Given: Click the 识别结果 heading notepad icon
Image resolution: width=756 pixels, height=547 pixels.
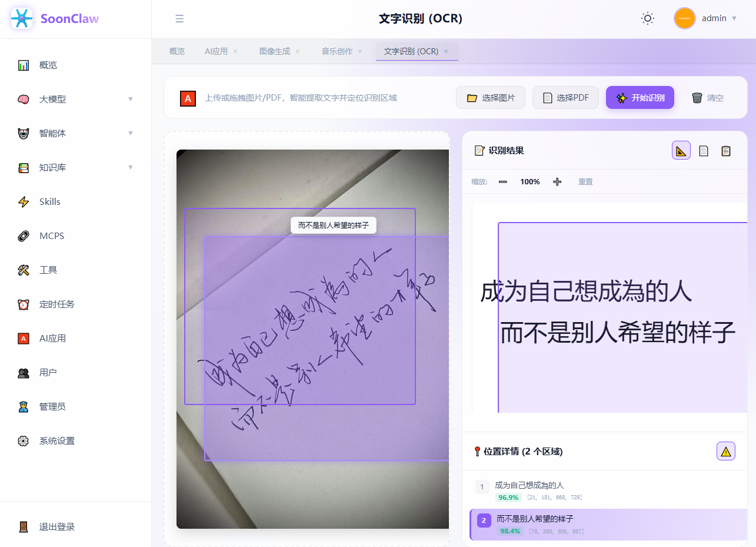Looking at the screenshot, I should pyautogui.click(x=479, y=151).
